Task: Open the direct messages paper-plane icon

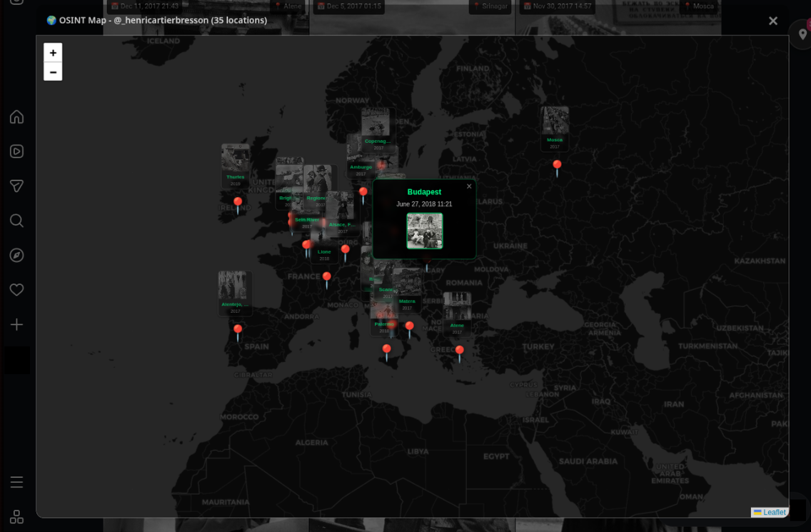Action: click(x=16, y=186)
